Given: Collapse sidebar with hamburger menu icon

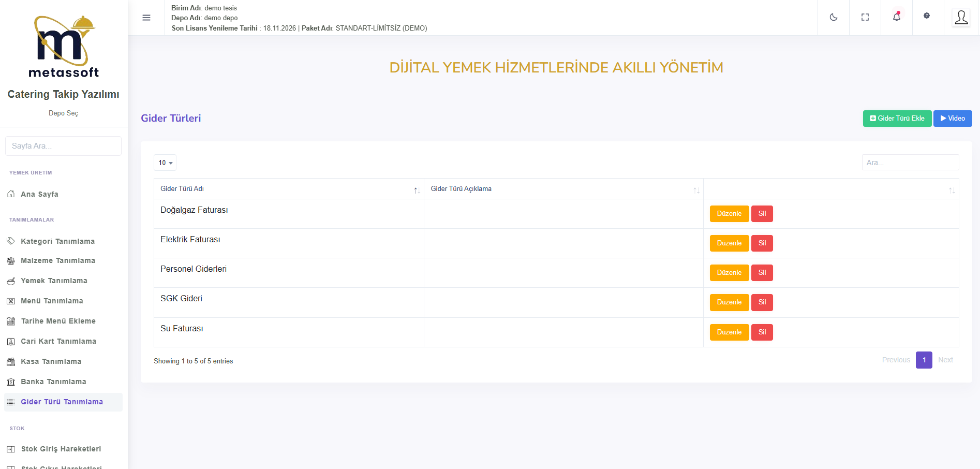Looking at the screenshot, I should pos(146,18).
